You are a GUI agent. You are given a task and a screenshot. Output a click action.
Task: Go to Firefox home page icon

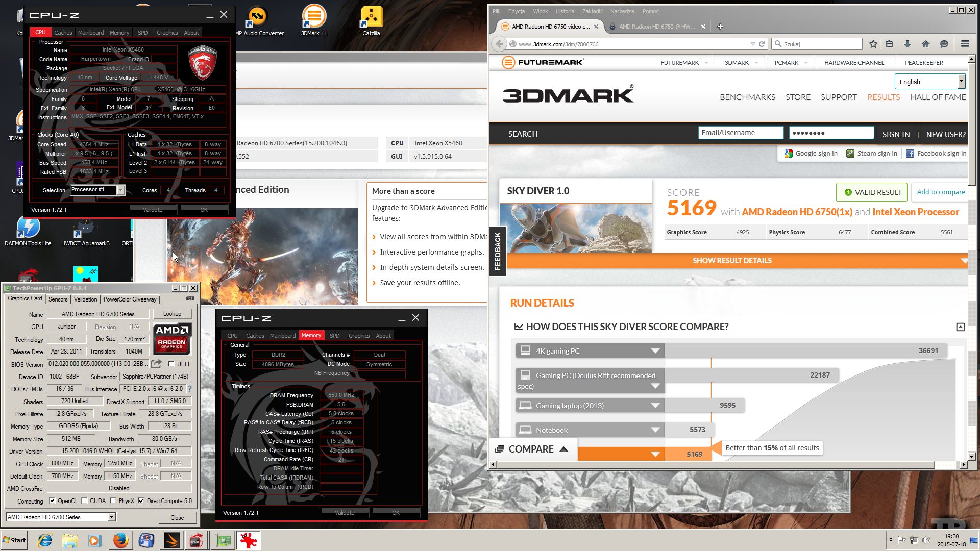pos(926,44)
